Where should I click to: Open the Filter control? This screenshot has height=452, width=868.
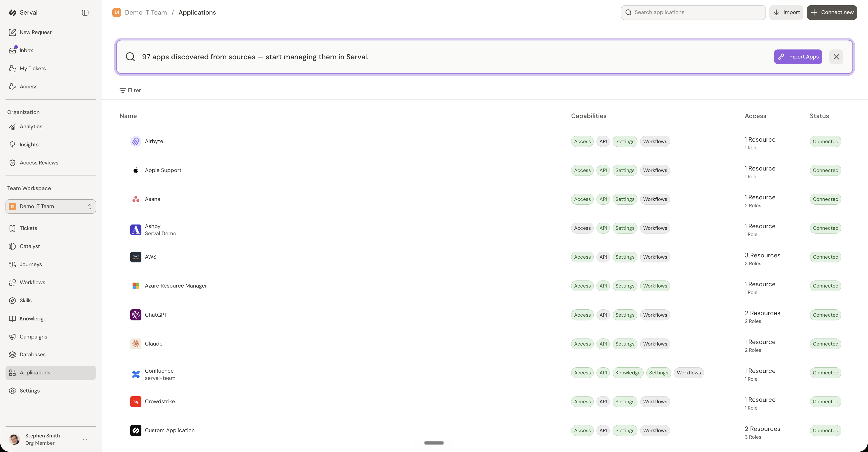click(130, 90)
